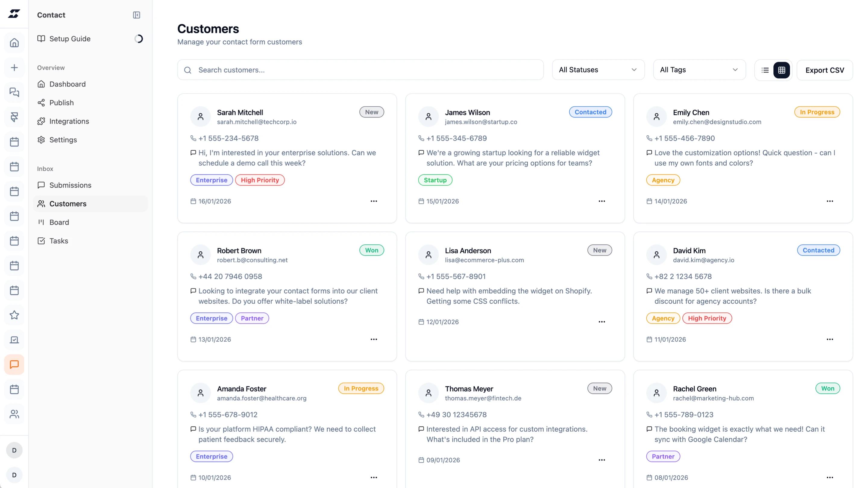This screenshot has width=868, height=488.
Task: Switch to grid view layout
Action: tap(782, 70)
